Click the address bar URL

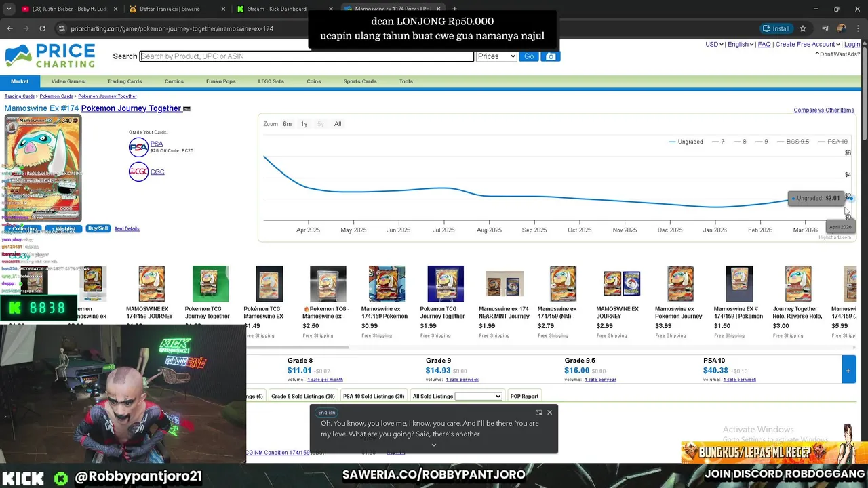172,28
